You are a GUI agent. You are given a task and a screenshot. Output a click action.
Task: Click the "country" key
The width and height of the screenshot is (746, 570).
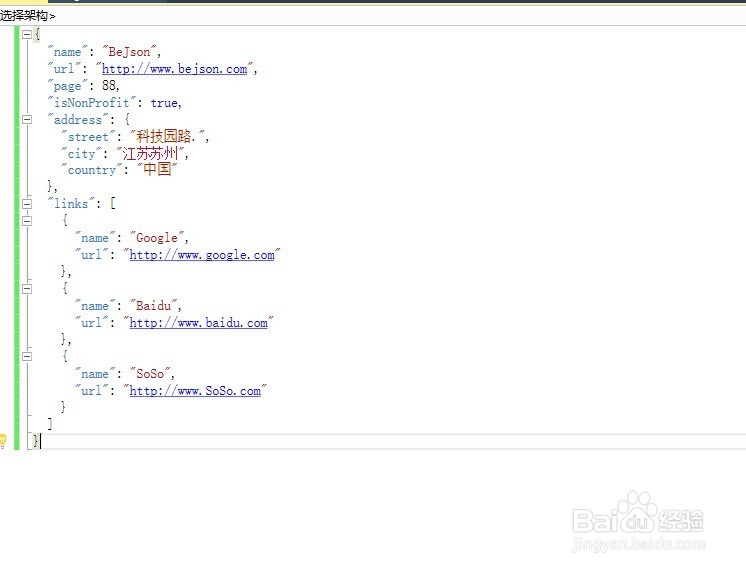pos(92,170)
